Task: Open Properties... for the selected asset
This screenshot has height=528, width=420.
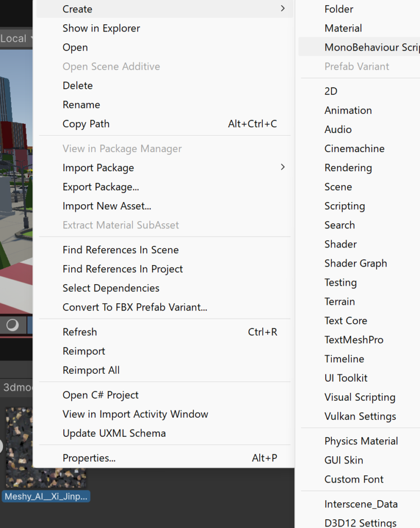Action: pos(89,458)
